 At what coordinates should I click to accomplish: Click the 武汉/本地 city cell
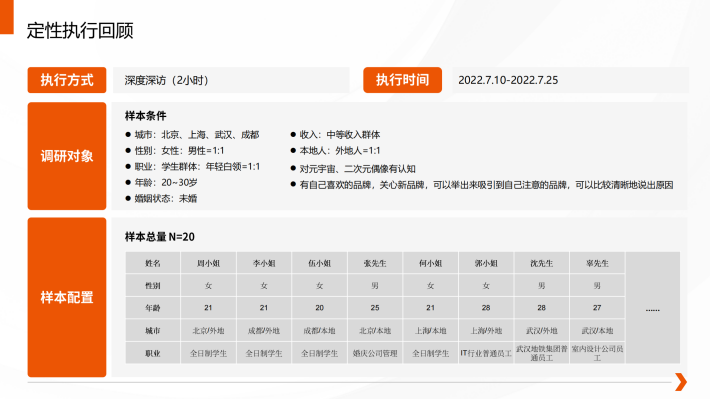[x=597, y=331]
